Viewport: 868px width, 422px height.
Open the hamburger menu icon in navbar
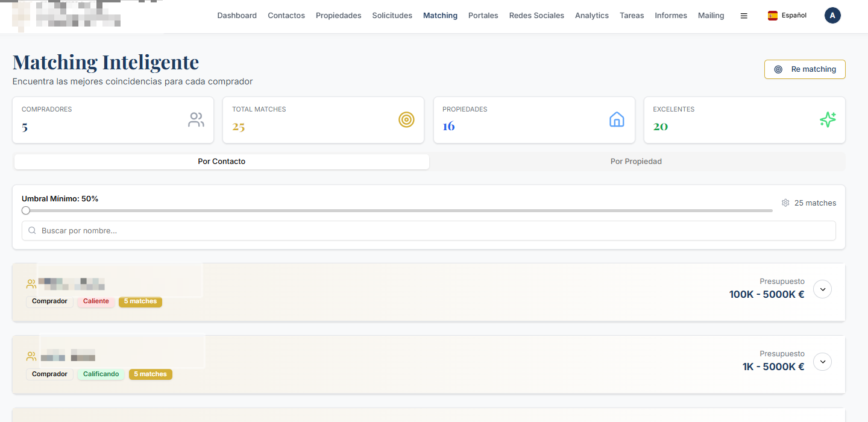[744, 16]
